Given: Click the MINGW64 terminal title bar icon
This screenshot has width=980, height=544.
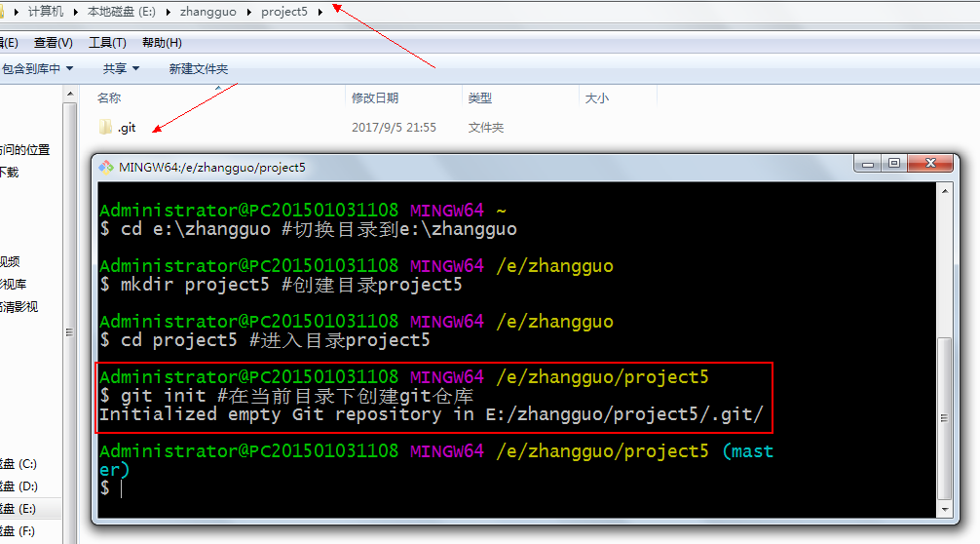Looking at the screenshot, I should pyautogui.click(x=107, y=167).
